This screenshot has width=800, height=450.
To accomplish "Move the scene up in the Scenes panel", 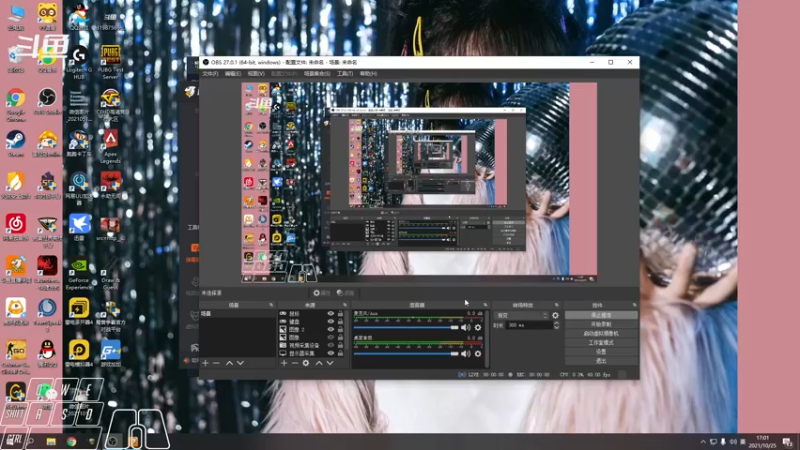I will pos(229,363).
